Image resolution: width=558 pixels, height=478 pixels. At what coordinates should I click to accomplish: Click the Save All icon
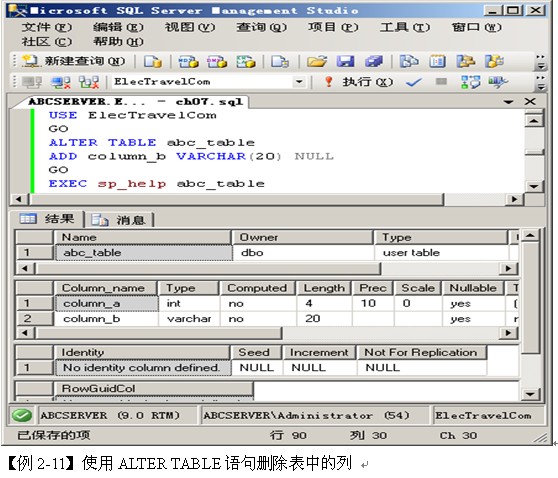click(x=374, y=62)
